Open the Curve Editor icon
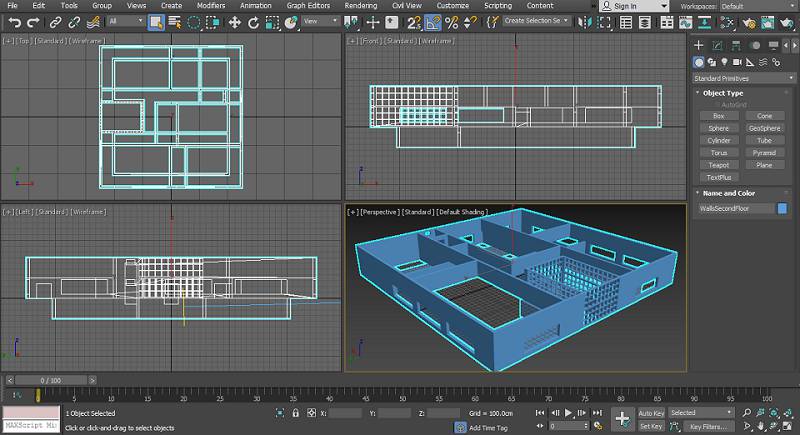 point(686,22)
